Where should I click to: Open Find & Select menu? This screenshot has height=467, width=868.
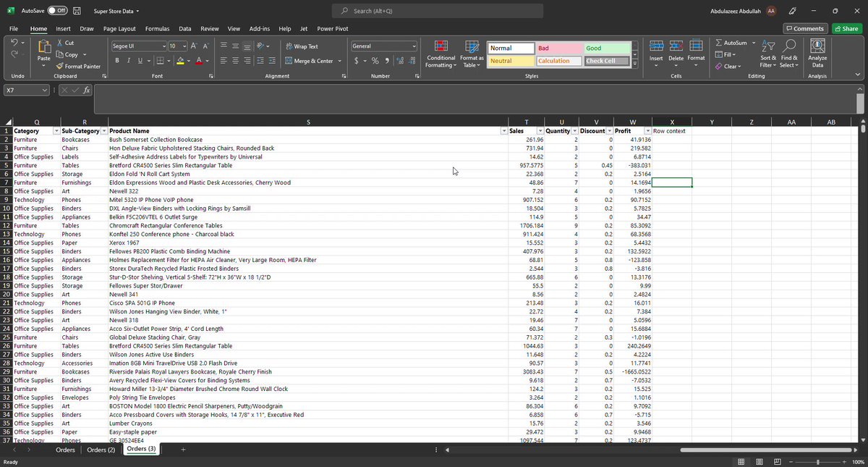pyautogui.click(x=789, y=54)
